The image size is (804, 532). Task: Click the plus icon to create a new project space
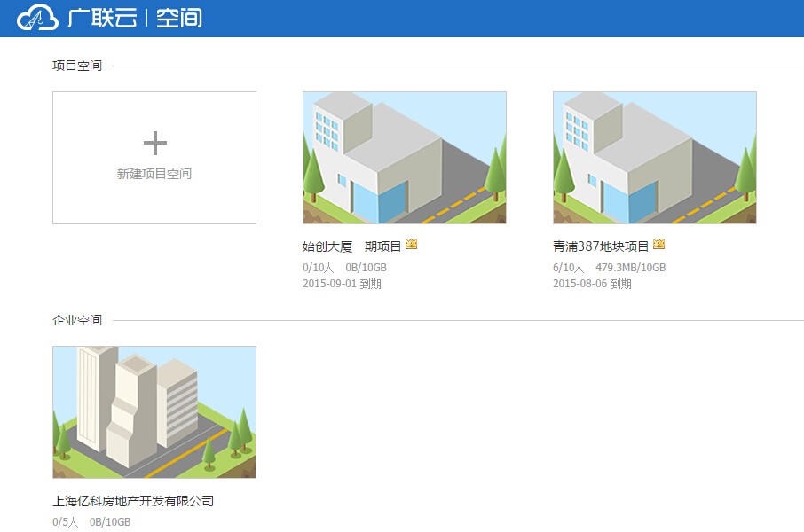156,142
